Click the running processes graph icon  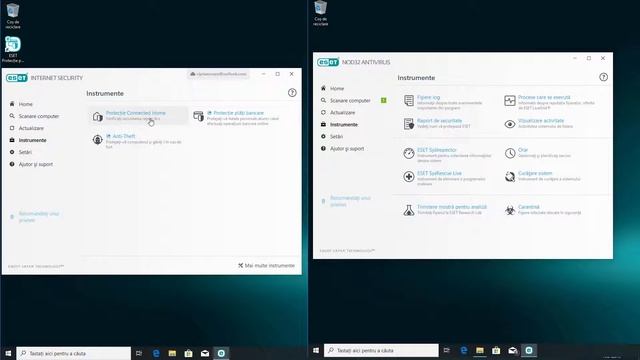pos(510,100)
